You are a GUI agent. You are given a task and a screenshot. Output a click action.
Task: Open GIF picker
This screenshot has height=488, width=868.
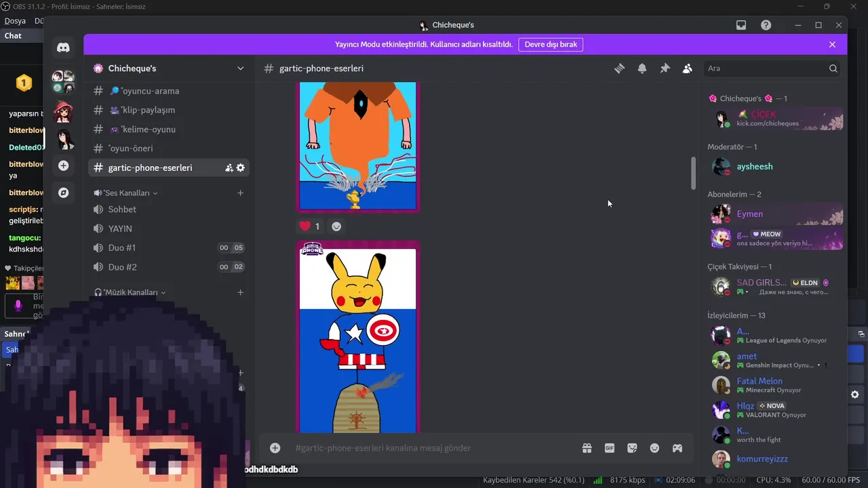click(610, 448)
